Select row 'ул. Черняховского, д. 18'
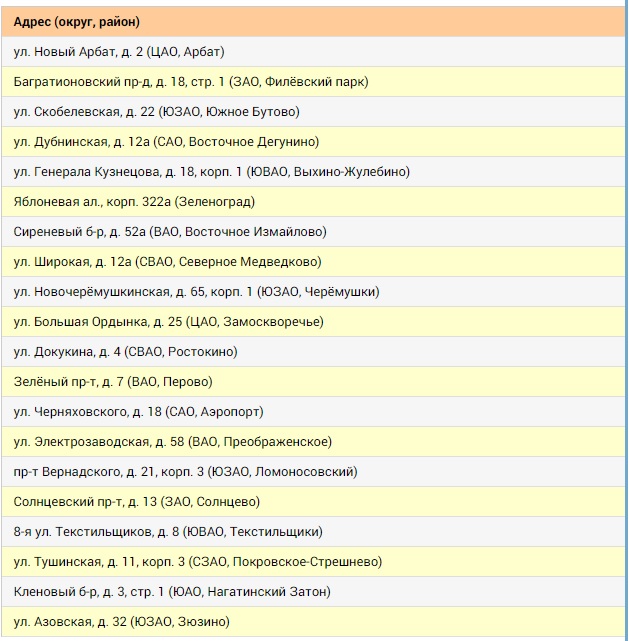Screen dimensions: 629x641 (x=313, y=412)
